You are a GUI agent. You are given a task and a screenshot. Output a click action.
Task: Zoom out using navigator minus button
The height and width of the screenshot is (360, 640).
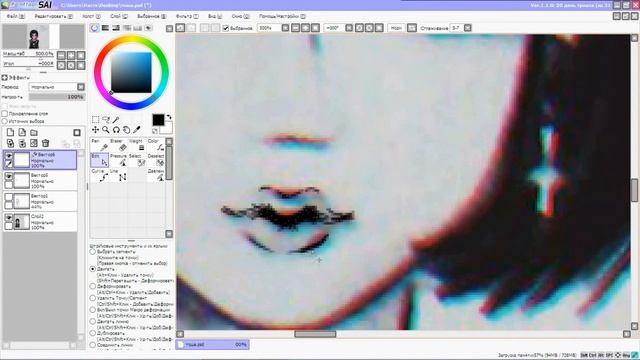pos(61,55)
